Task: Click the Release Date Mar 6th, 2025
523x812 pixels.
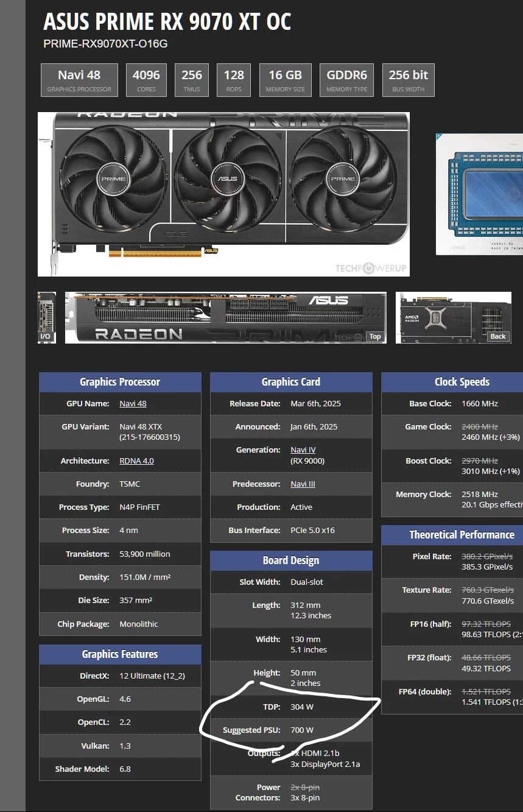Action: pos(315,403)
